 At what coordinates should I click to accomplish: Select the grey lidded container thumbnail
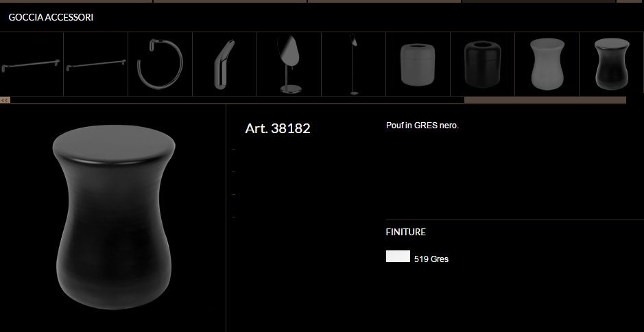[x=418, y=64]
